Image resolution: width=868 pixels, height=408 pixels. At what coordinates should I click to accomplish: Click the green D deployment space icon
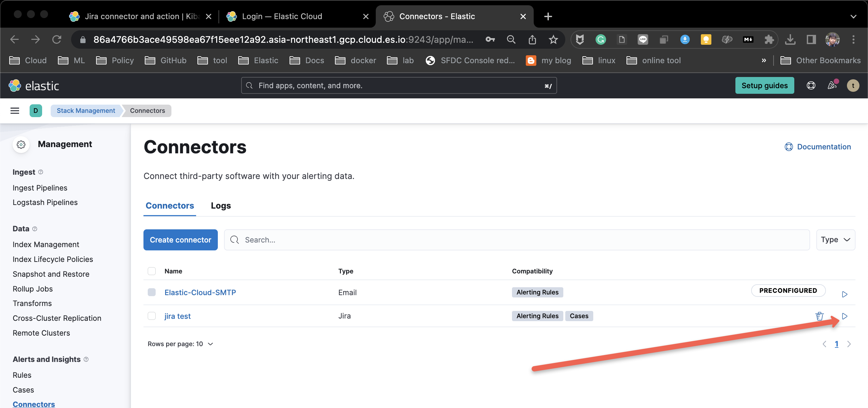[x=36, y=111]
